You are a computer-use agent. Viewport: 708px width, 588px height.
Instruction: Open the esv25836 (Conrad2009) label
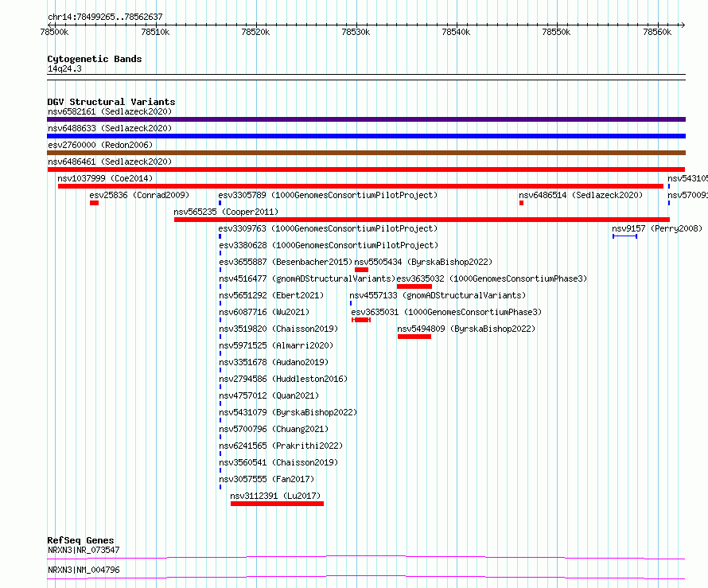(139, 195)
